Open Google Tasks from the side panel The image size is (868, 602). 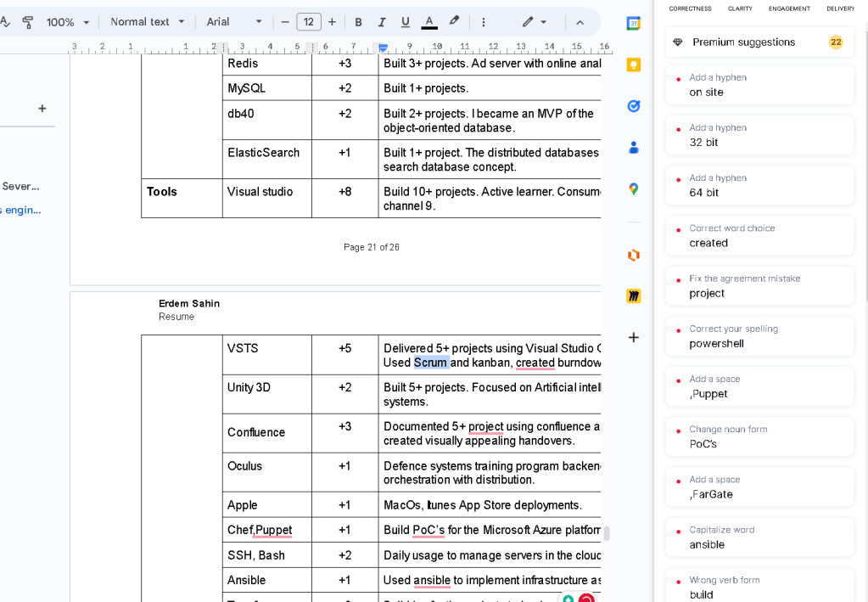[x=633, y=106]
